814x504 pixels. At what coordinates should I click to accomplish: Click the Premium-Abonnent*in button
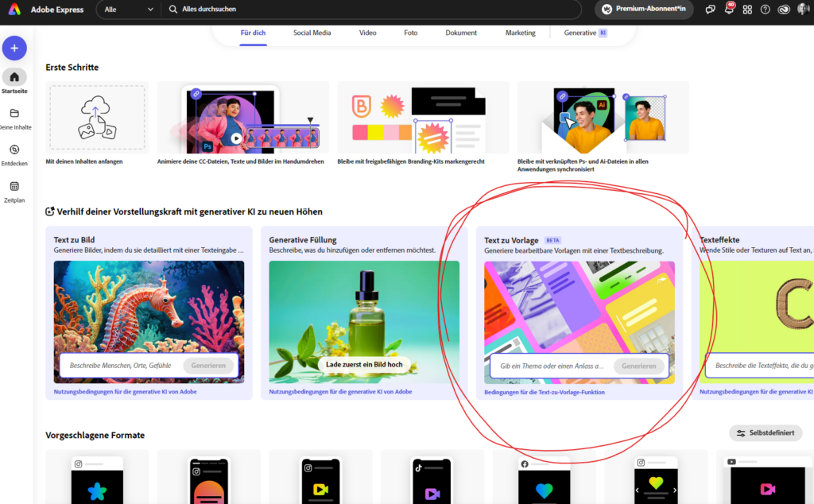[644, 10]
